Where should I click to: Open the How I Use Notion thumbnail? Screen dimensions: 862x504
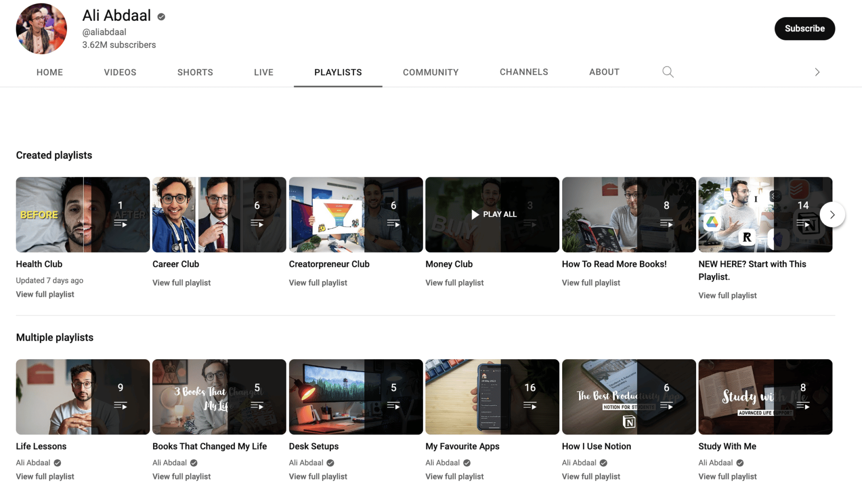pyautogui.click(x=629, y=397)
